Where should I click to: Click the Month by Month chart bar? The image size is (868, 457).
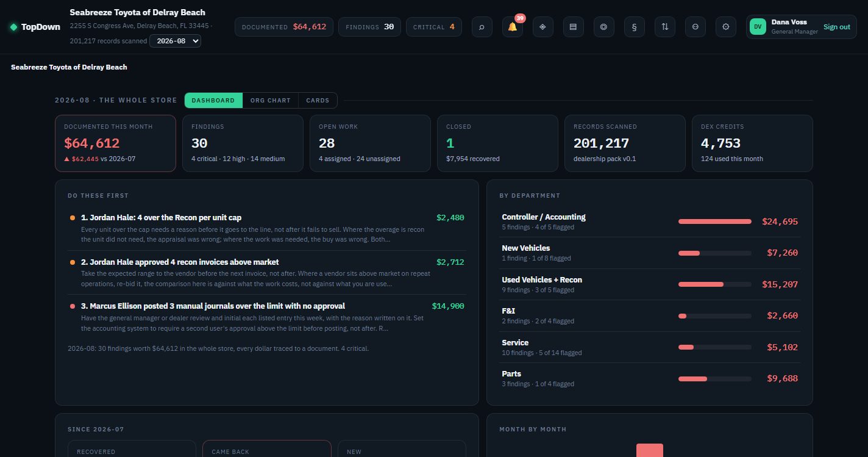(x=649, y=450)
